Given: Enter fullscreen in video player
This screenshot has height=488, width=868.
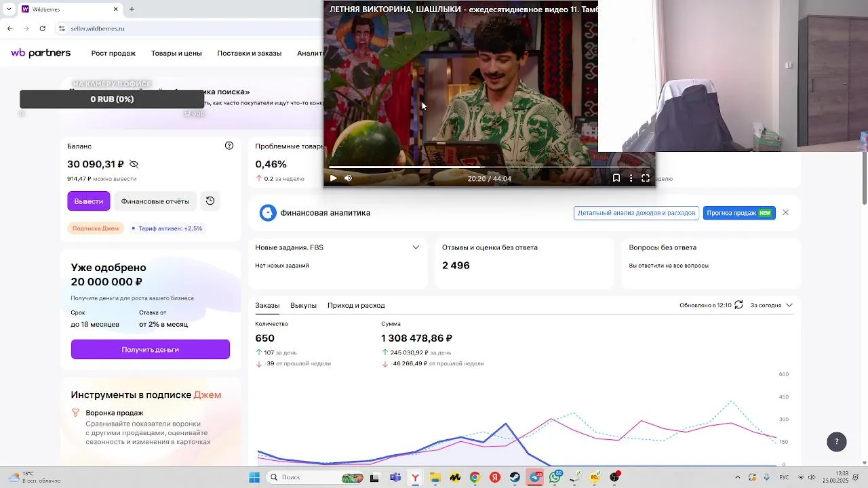Looking at the screenshot, I should (646, 178).
